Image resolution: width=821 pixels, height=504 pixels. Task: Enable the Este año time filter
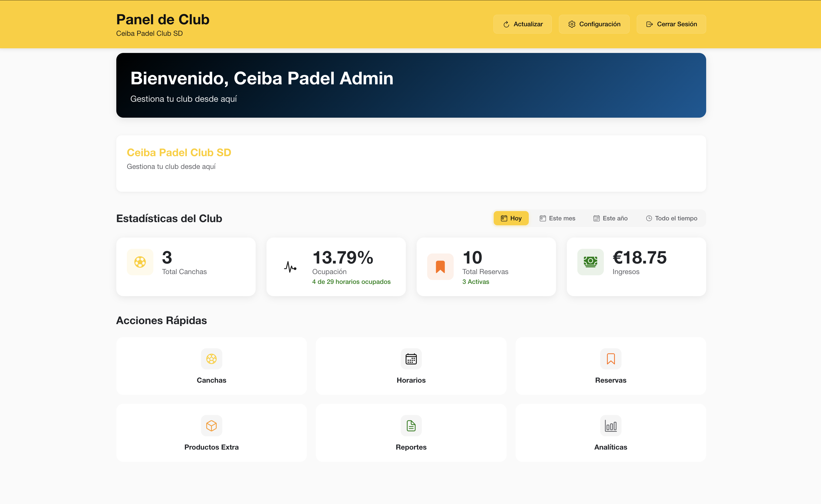[610, 218]
